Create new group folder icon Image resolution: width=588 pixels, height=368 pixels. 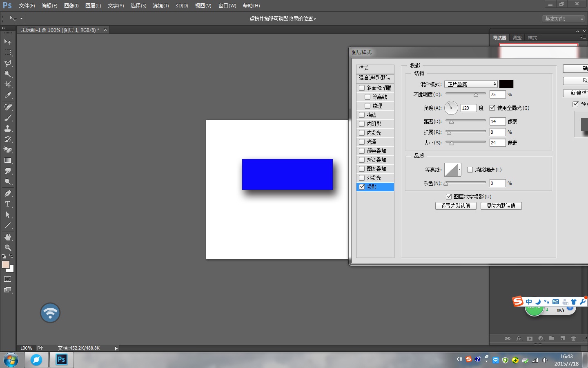coord(552,339)
